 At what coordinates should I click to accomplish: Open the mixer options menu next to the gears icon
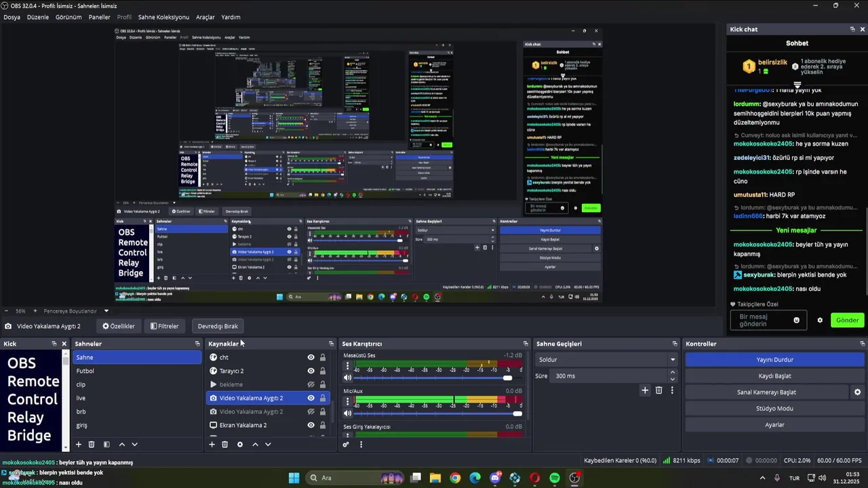click(361, 445)
